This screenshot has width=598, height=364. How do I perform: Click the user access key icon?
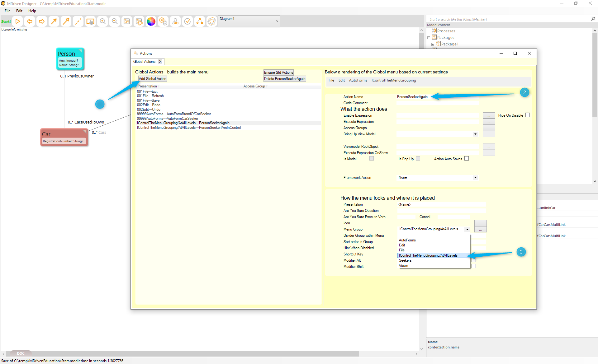[175, 21]
